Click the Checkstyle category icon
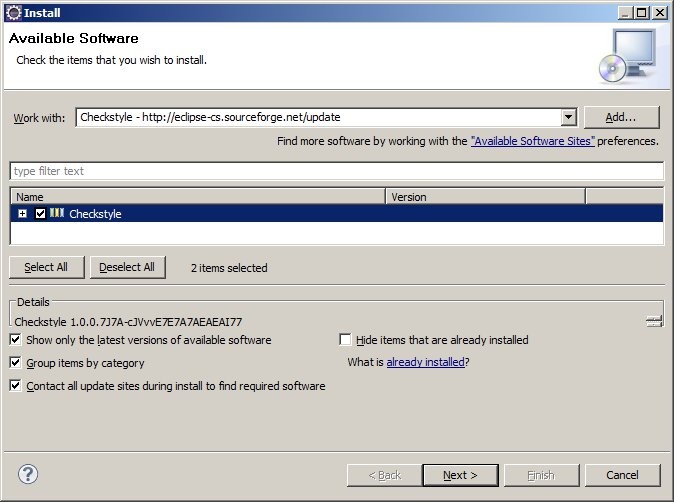The width and height of the screenshot is (674, 502). coord(57,213)
